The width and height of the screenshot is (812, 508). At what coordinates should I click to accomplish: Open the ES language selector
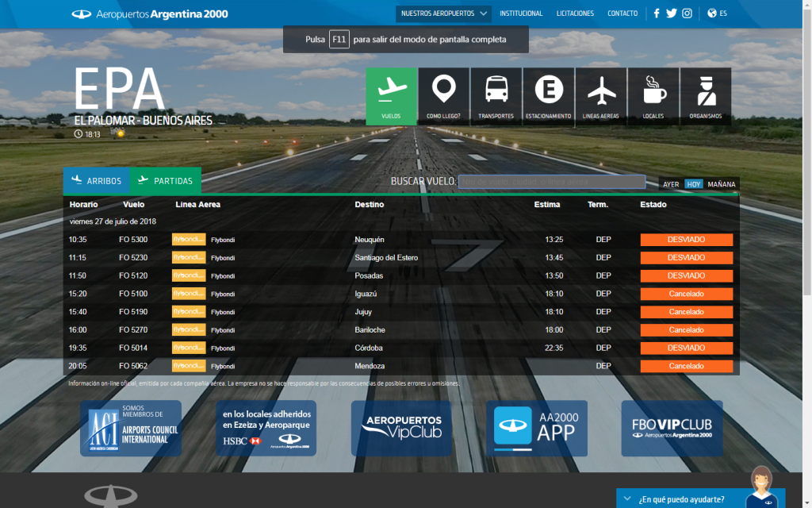click(x=717, y=13)
